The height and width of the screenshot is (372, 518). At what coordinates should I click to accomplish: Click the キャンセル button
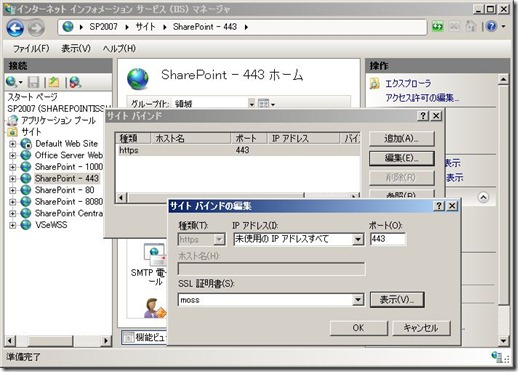click(421, 328)
